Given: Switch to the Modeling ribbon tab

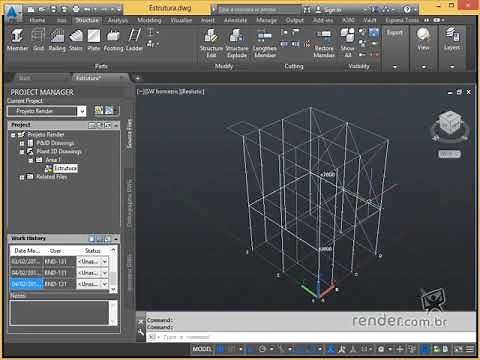Looking at the screenshot, I should (149, 20).
